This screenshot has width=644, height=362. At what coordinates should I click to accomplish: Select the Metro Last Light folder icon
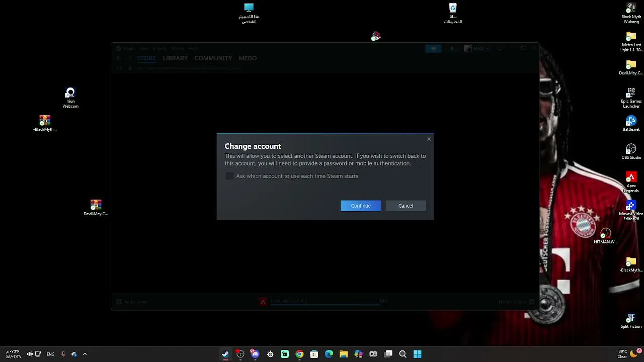coord(631,42)
